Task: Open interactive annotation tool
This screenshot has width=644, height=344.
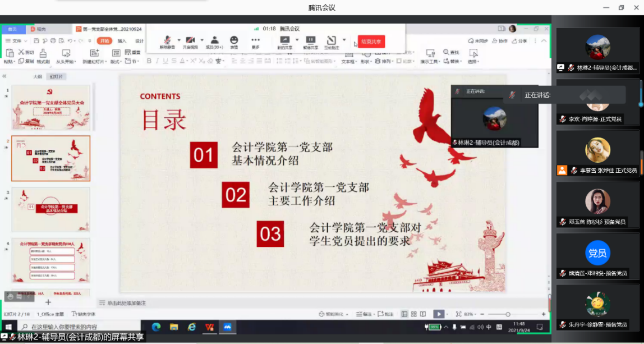Action: (332, 42)
